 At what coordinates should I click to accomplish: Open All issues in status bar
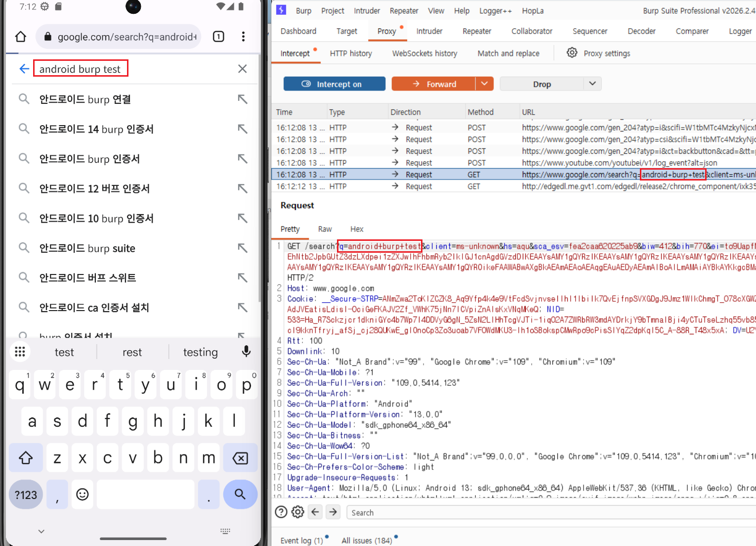[367, 541]
